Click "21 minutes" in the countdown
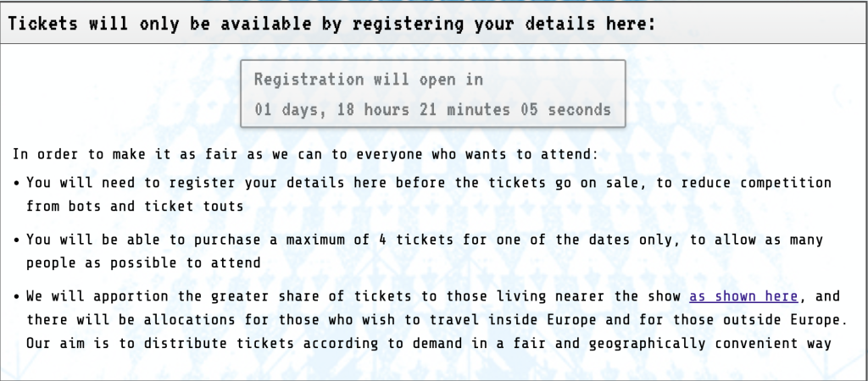 coord(461,110)
